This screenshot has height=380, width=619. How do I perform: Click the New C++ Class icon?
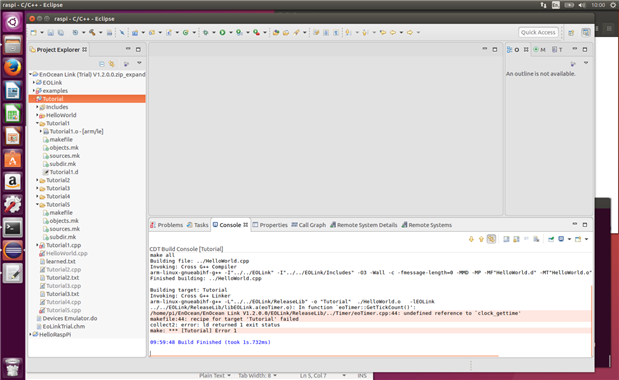(x=186, y=33)
